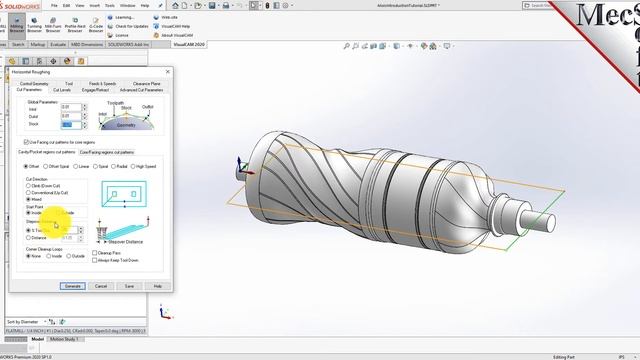Click the Learning globe icon
The height and width of the screenshot is (360, 640).
(110, 18)
